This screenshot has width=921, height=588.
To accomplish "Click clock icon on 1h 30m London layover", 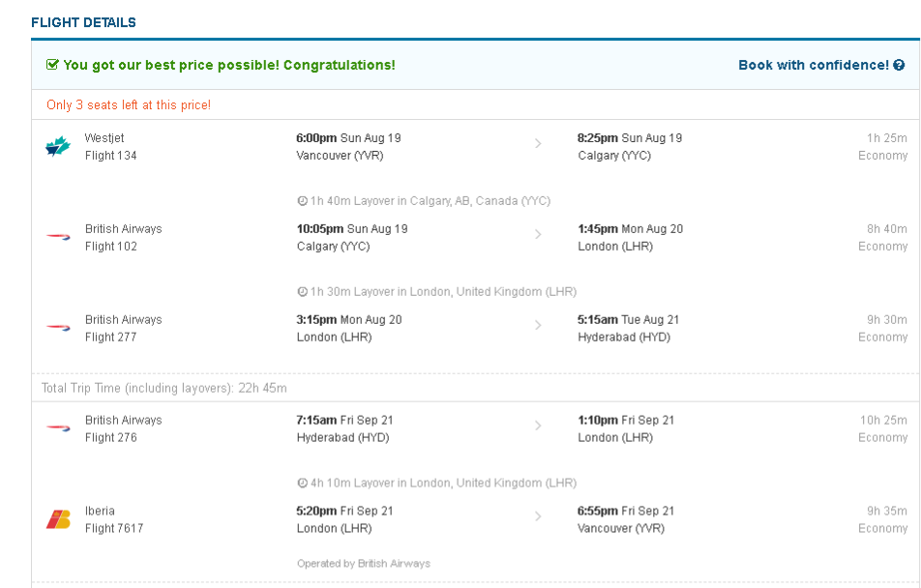I will point(302,292).
